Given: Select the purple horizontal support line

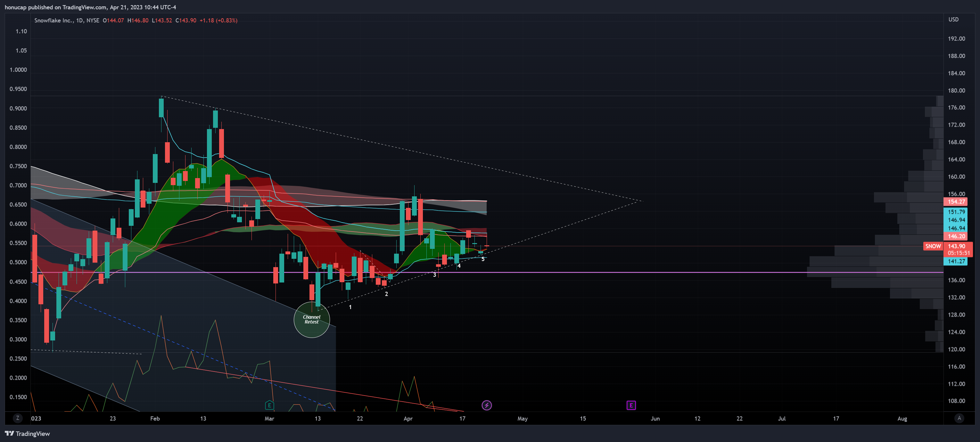Looking at the screenshot, I should tap(487, 272).
